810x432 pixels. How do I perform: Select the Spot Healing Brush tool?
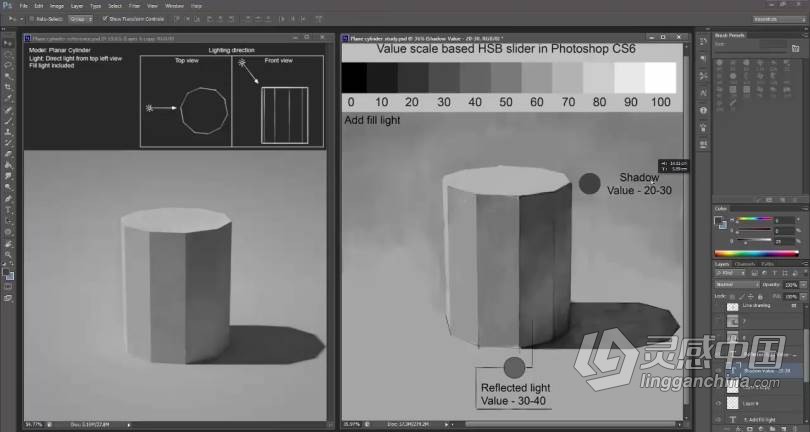click(x=8, y=110)
